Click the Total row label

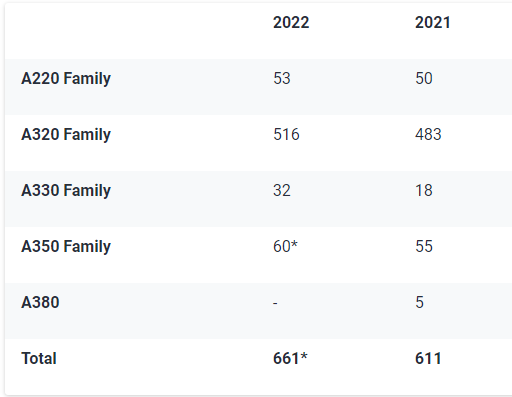point(39,358)
